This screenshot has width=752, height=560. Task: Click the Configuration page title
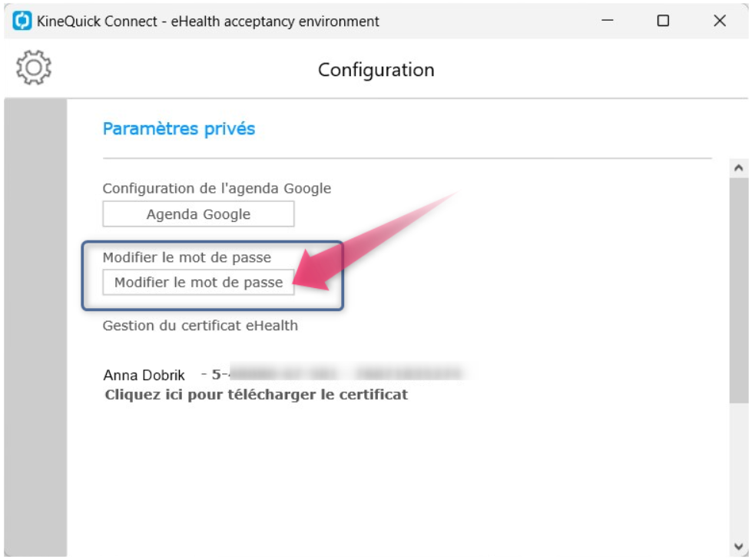376,70
